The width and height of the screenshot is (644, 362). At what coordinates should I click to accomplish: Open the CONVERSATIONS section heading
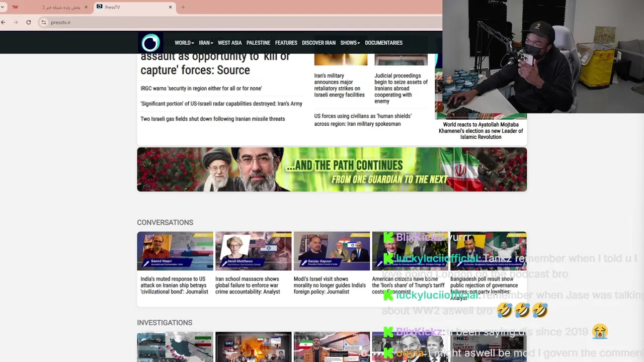coord(165,222)
